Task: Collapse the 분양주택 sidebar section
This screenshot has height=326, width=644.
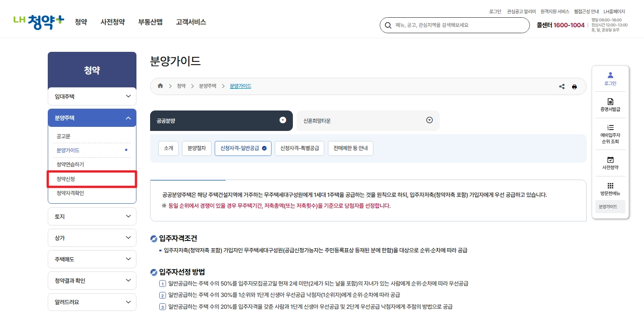Action: pos(92,117)
